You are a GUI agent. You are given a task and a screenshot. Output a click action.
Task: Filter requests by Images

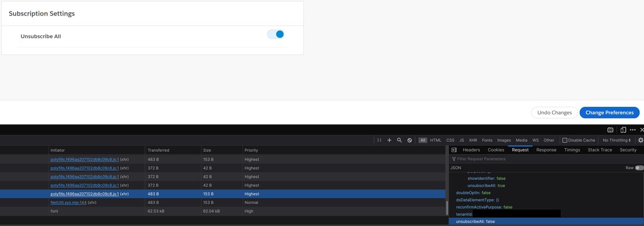[504, 140]
